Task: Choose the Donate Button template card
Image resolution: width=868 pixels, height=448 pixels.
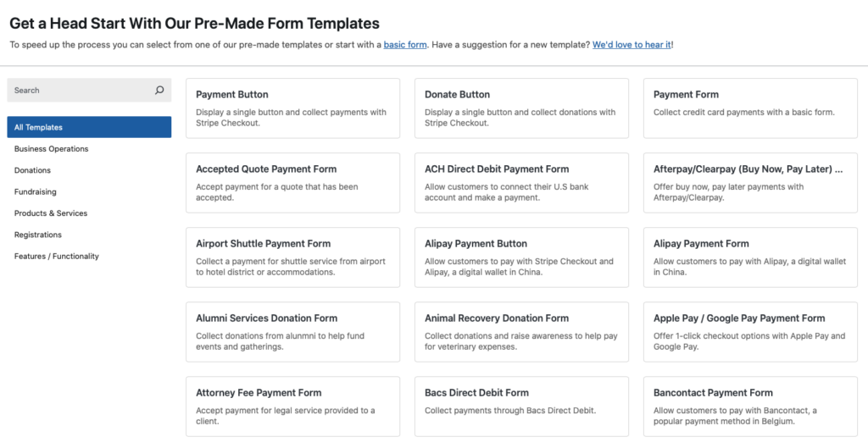Action: [x=521, y=108]
